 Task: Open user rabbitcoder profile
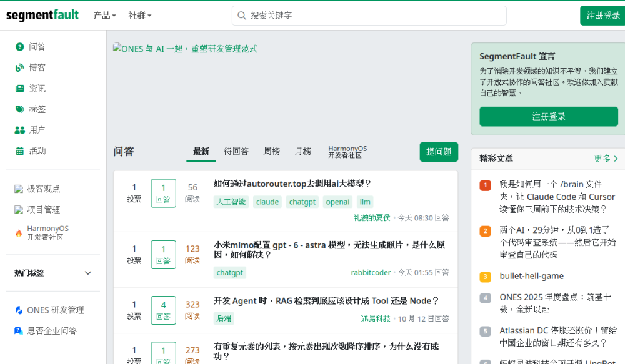(x=371, y=273)
